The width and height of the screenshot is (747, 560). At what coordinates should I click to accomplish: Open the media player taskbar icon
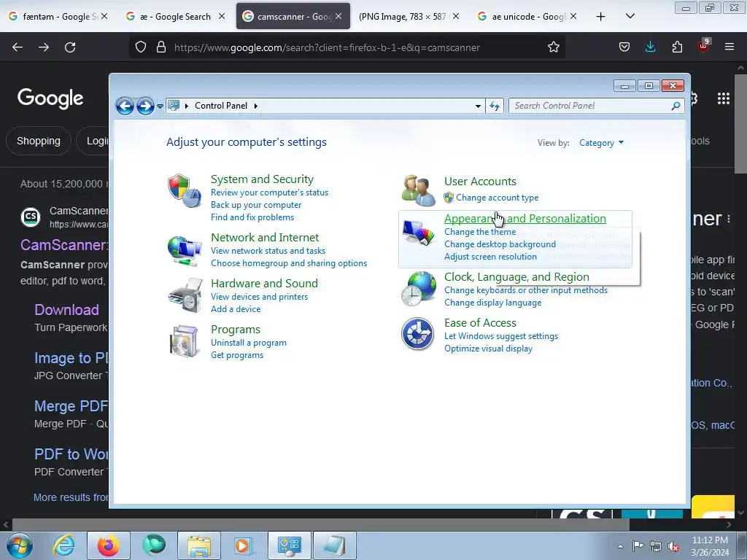click(243, 545)
